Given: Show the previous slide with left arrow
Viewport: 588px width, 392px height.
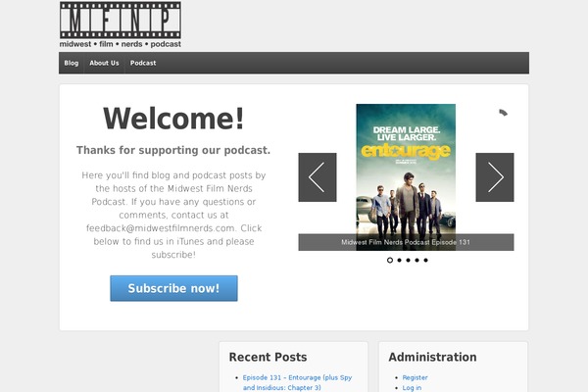Looking at the screenshot, I should point(318,177).
